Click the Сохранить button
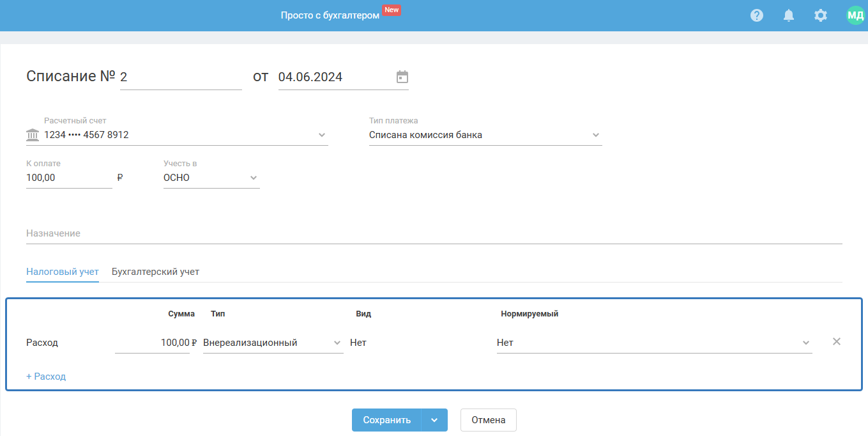This screenshot has width=868, height=436. click(386, 420)
